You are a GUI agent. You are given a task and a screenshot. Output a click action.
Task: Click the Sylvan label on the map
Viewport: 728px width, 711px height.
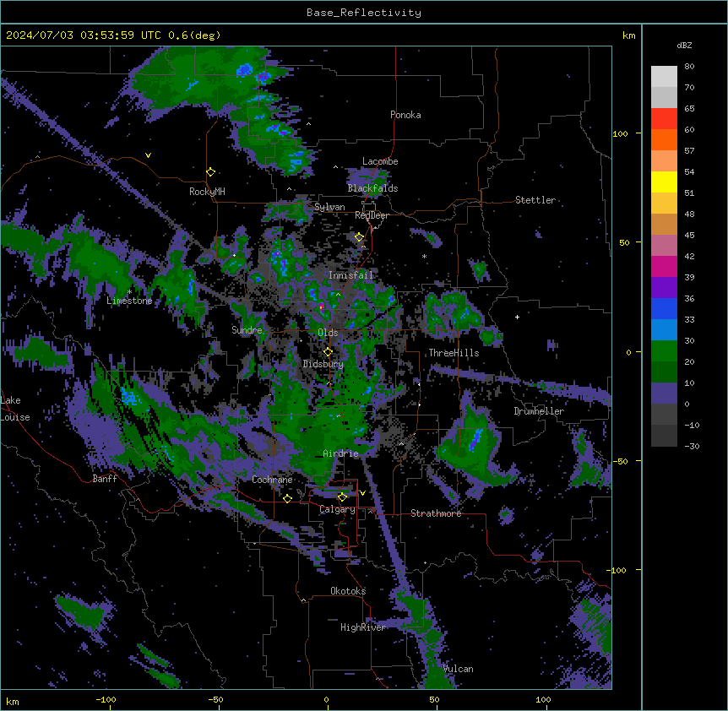(329, 207)
